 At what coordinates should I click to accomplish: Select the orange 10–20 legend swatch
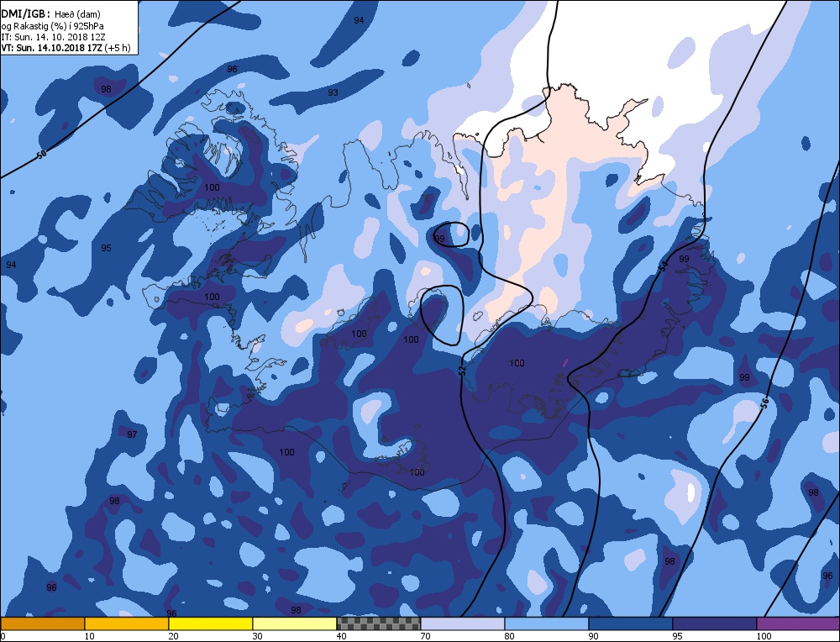coord(127,624)
